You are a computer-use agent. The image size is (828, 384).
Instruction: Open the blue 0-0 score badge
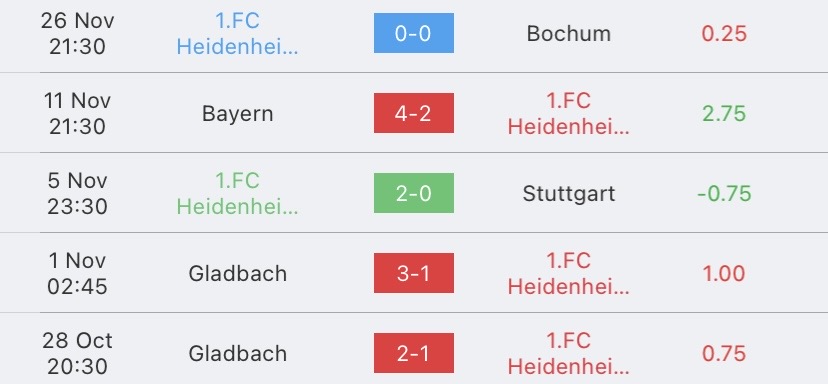coord(413,33)
